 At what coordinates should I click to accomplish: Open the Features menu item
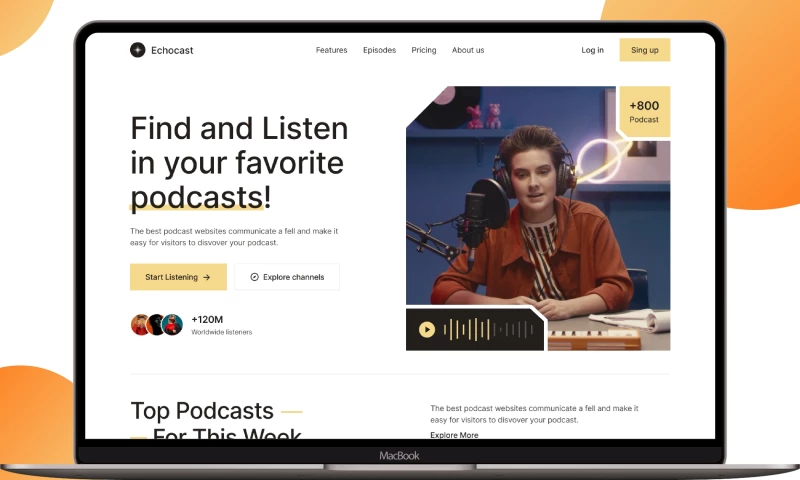click(332, 50)
